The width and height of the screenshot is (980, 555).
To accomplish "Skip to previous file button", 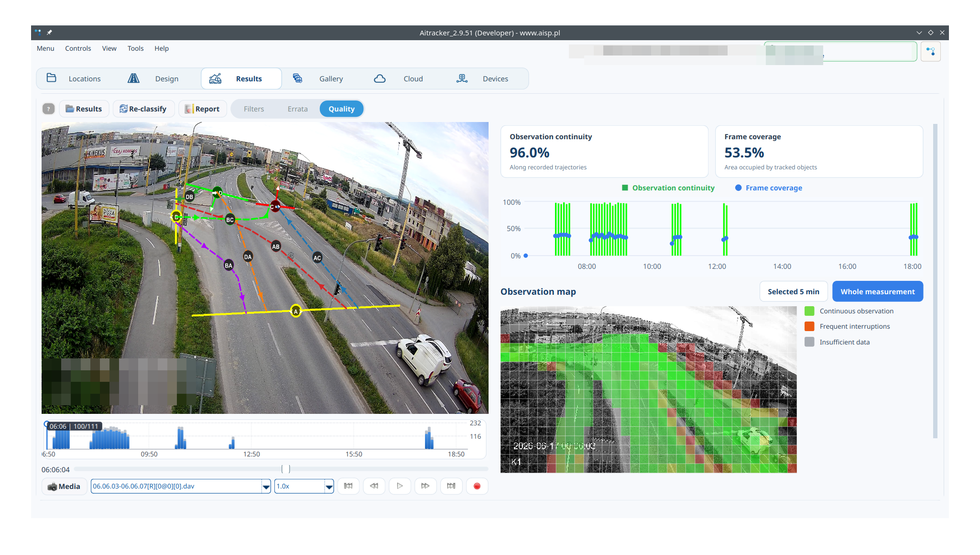I will click(348, 486).
